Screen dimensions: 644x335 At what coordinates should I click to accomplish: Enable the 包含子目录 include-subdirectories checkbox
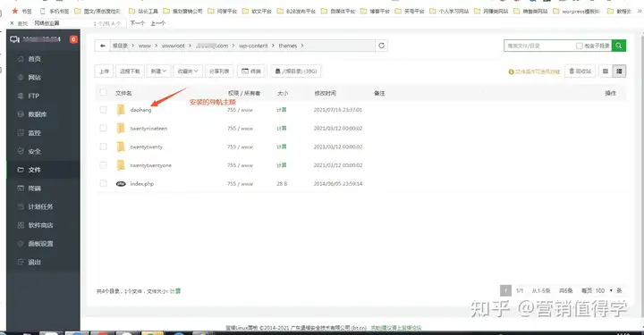tap(579, 46)
